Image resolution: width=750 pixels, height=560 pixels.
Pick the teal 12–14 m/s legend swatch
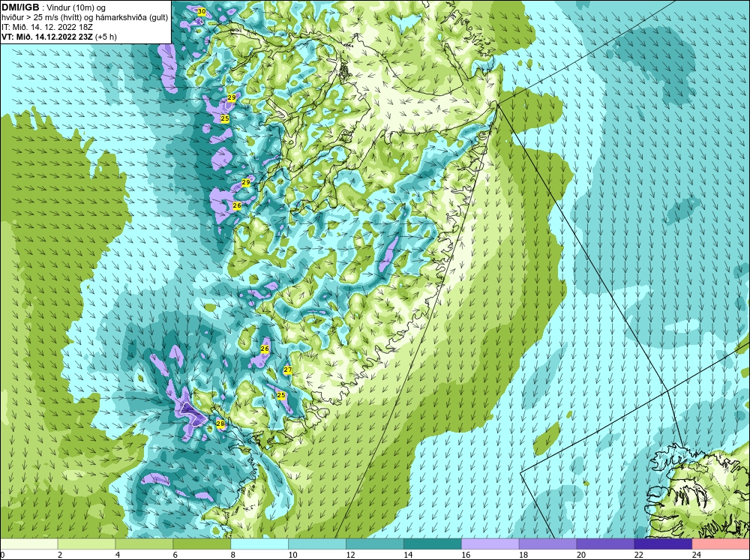[374, 544]
